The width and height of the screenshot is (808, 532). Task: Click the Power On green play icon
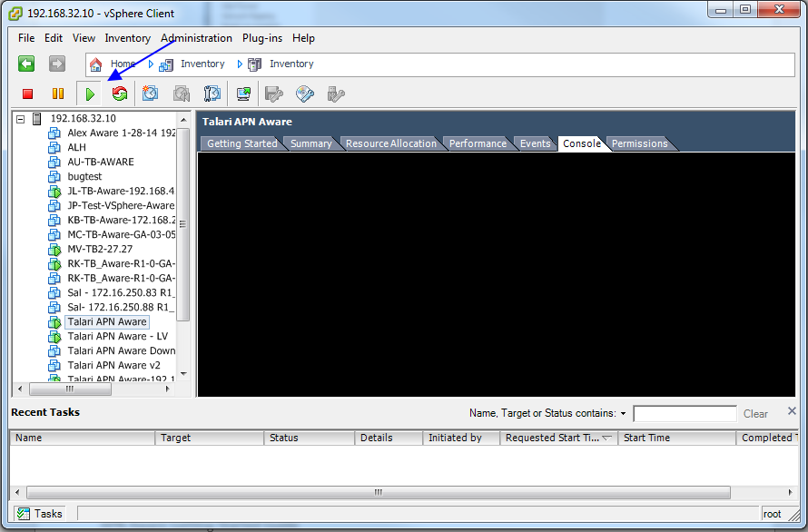90,94
